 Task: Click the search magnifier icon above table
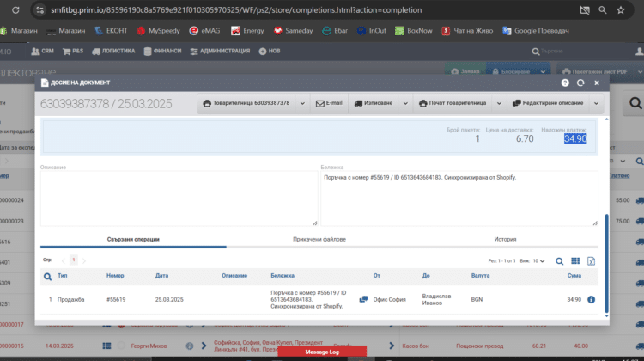[559, 260]
